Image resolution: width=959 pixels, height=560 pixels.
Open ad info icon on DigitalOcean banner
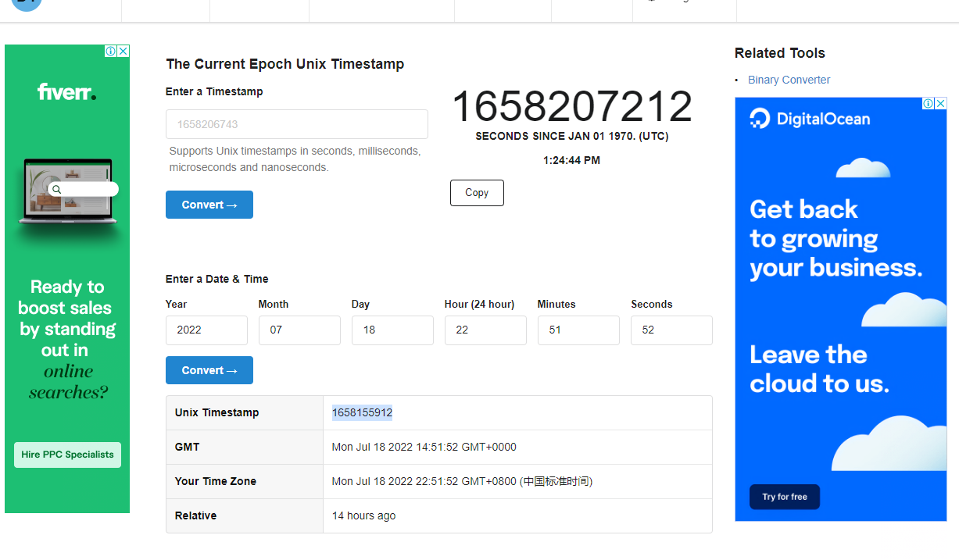(x=929, y=103)
